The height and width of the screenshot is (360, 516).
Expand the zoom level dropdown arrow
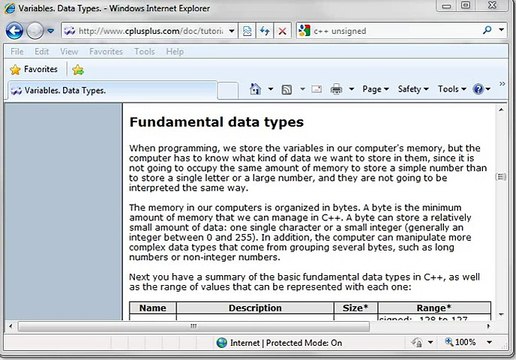489,342
